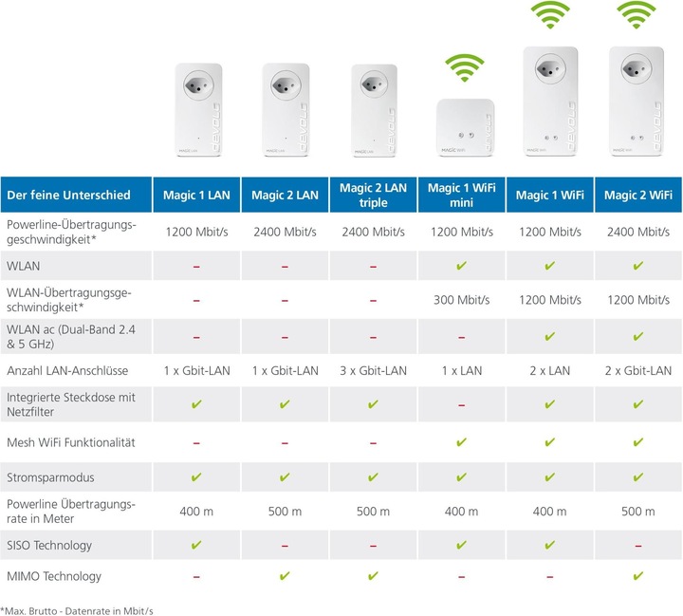Click the WLAN ac checkmark for Magic 2 WiFi
Image resolution: width=683 pixels, height=616 pixels.
pyautogui.click(x=638, y=336)
